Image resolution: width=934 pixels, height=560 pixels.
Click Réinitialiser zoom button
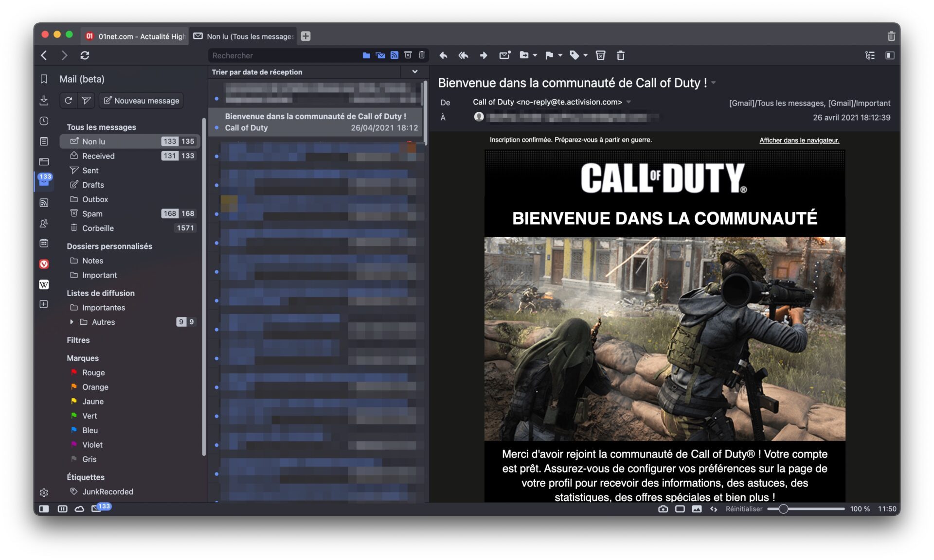tap(744, 509)
